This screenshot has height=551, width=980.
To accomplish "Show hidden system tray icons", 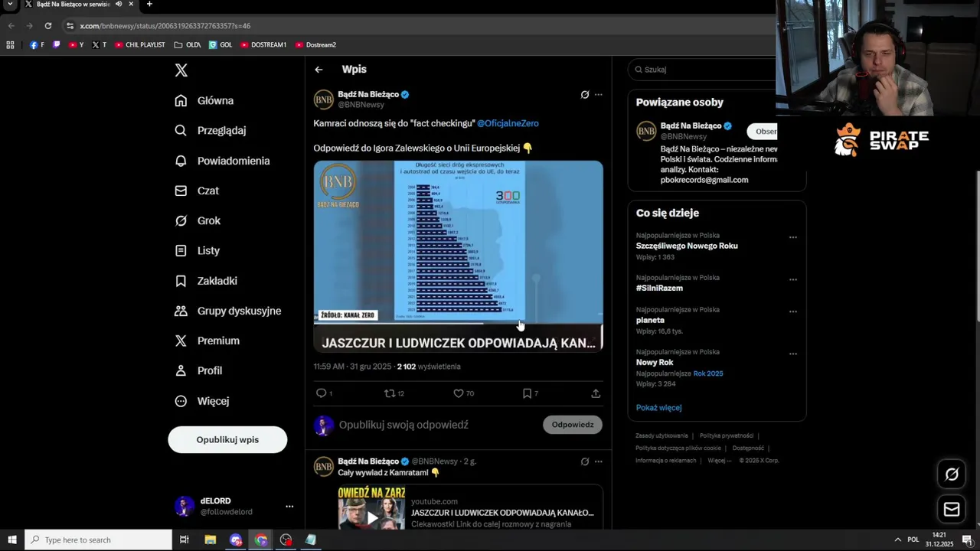I will click(x=898, y=540).
